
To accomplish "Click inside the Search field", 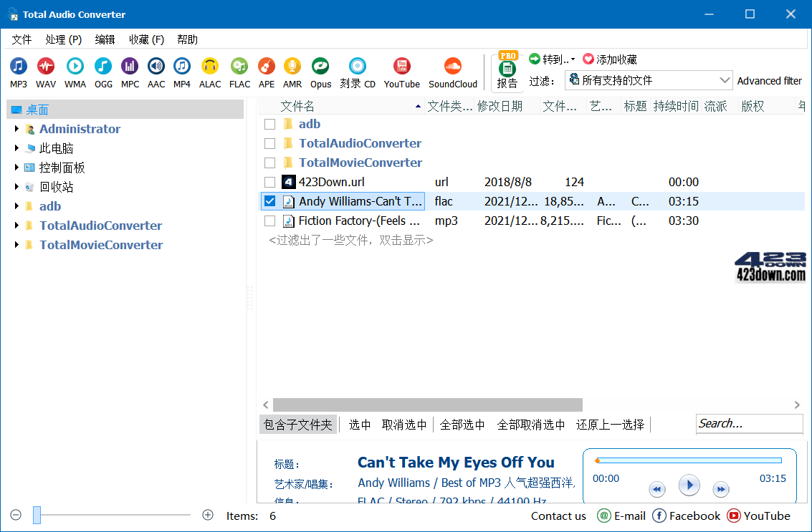I will (x=749, y=423).
